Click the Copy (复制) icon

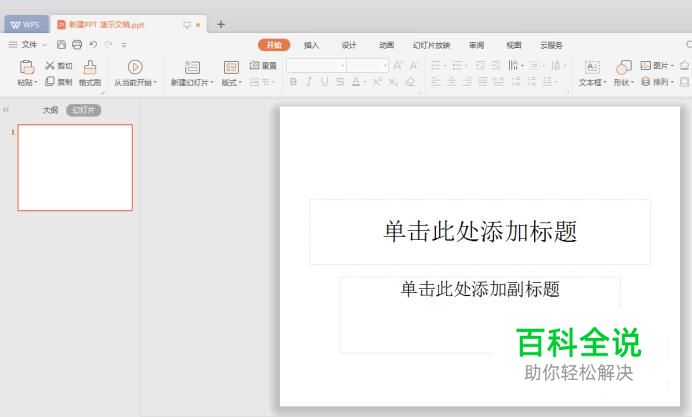(50, 82)
